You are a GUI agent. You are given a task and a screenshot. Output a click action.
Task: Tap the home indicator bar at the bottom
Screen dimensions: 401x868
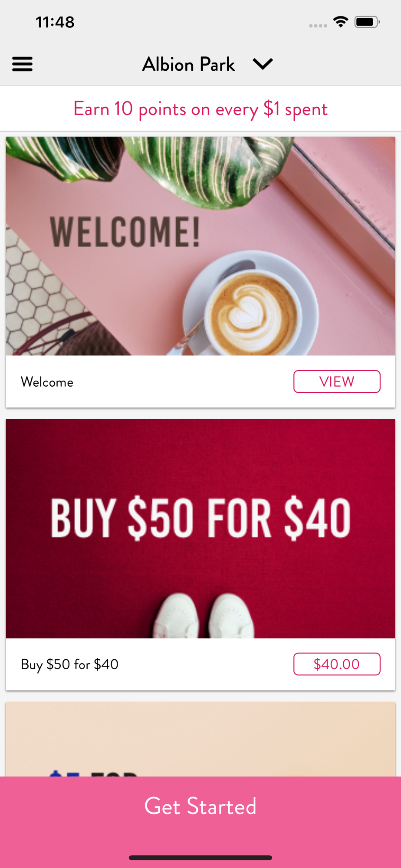click(x=200, y=858)
